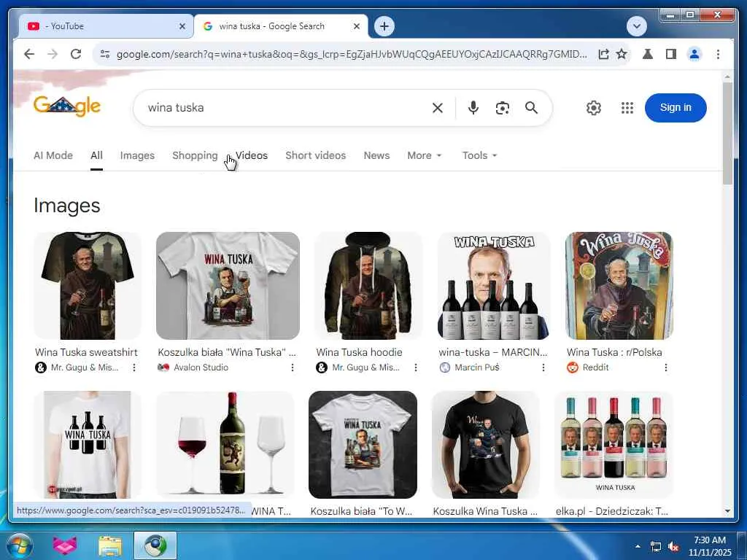Start voice search with microphone icon

tap(473, 108)
